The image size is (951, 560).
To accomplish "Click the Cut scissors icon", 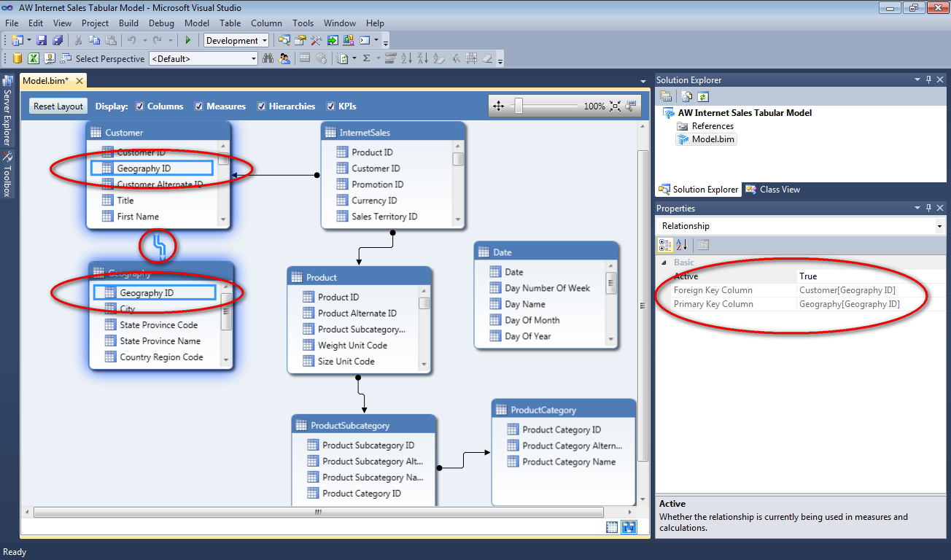I will [x=78, y=41].
